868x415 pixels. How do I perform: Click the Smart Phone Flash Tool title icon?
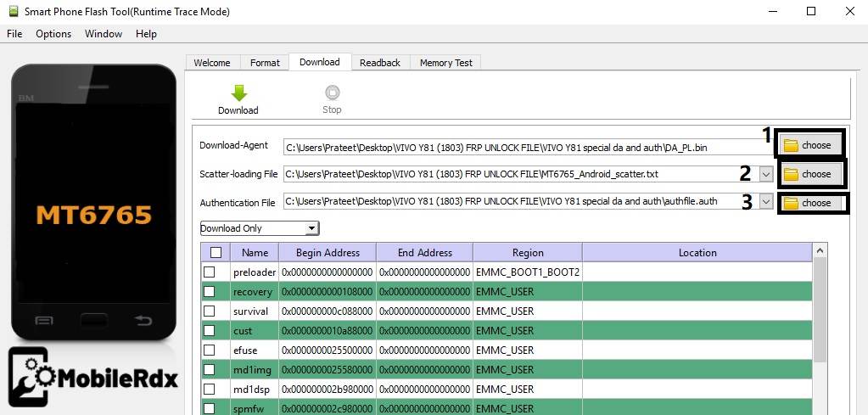[14, 11]
